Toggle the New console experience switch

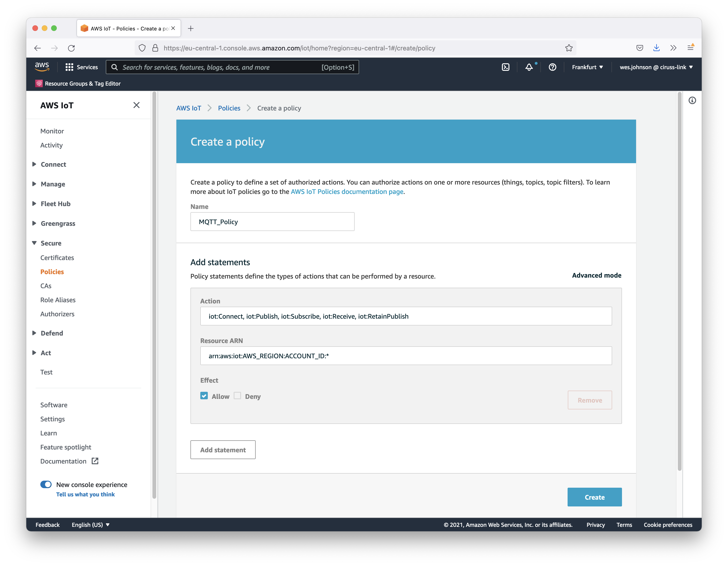coord(46,484)
